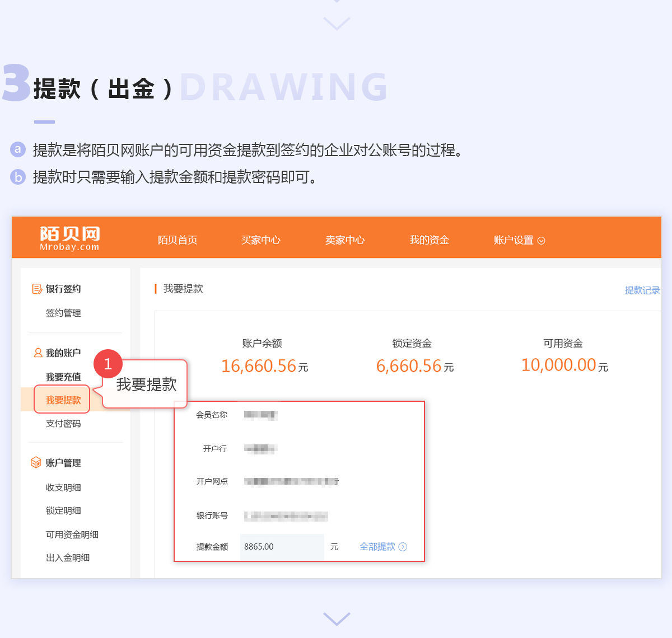The height and width of the screenshot is (638, 672).
Task: Go to 买家中心 in navigation
Action: (x=261, y=240)
